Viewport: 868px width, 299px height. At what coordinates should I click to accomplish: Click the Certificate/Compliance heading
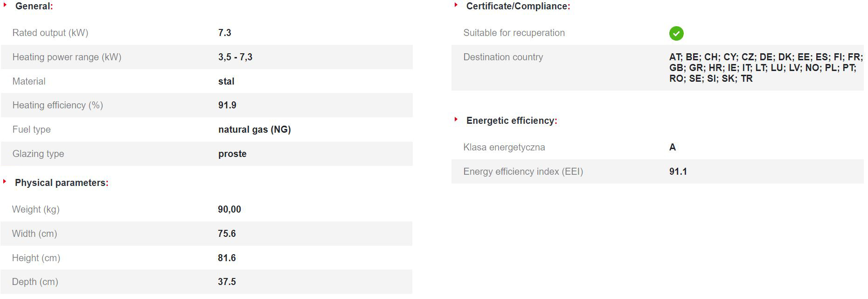pos(518,7)
